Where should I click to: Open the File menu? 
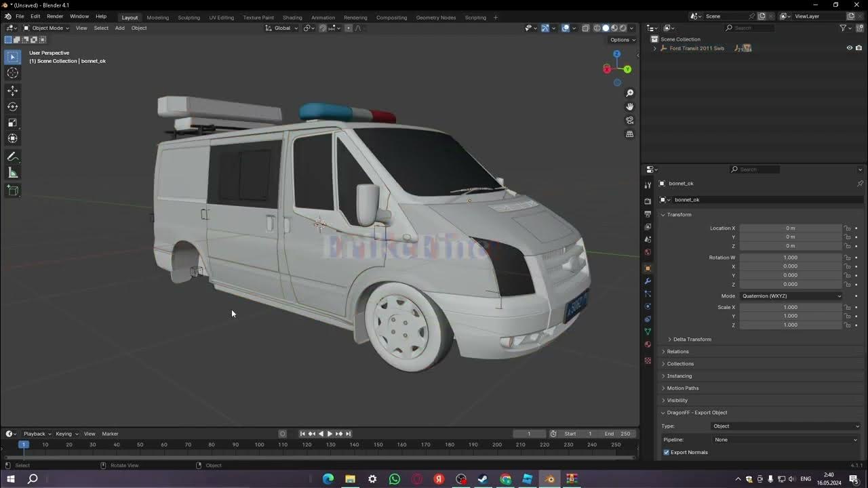point(20,16)
